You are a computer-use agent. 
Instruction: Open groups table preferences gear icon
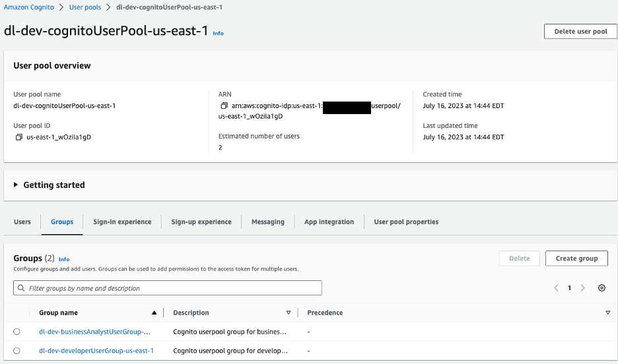(x=601, y=288)
